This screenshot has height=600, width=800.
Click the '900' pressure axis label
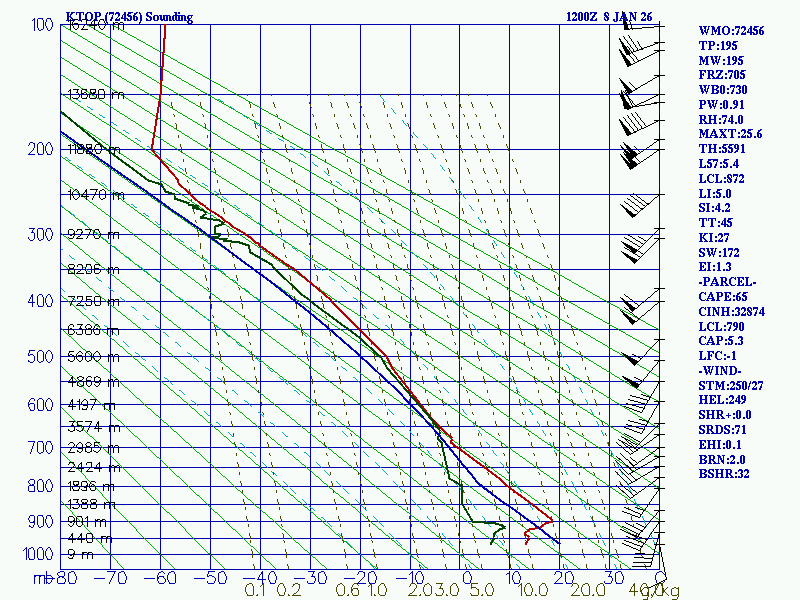[x=40, y=522]
